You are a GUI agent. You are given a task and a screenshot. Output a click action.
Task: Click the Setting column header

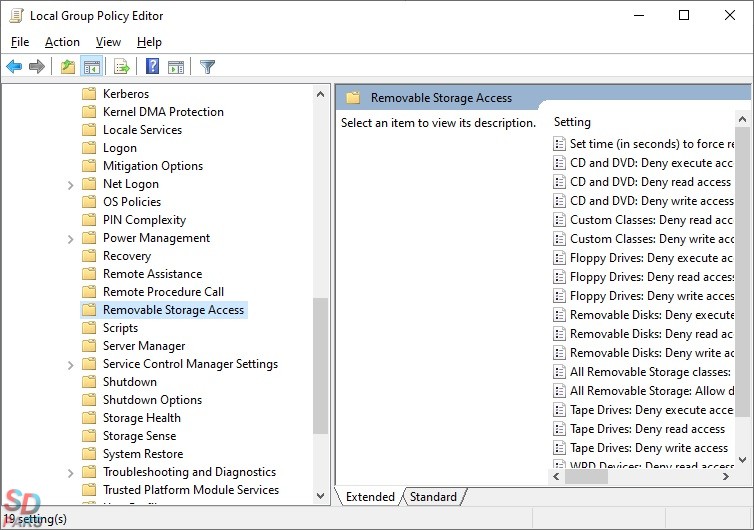(573, 122)
